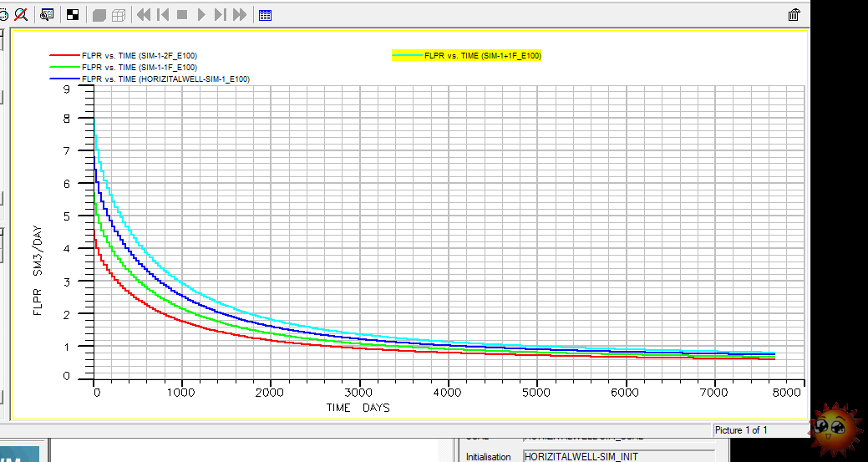Click the rewind double-arrow button
Image resolution: width=868 pixels, height=462 pixels.
pyautogui.click(x=144, y=15)
